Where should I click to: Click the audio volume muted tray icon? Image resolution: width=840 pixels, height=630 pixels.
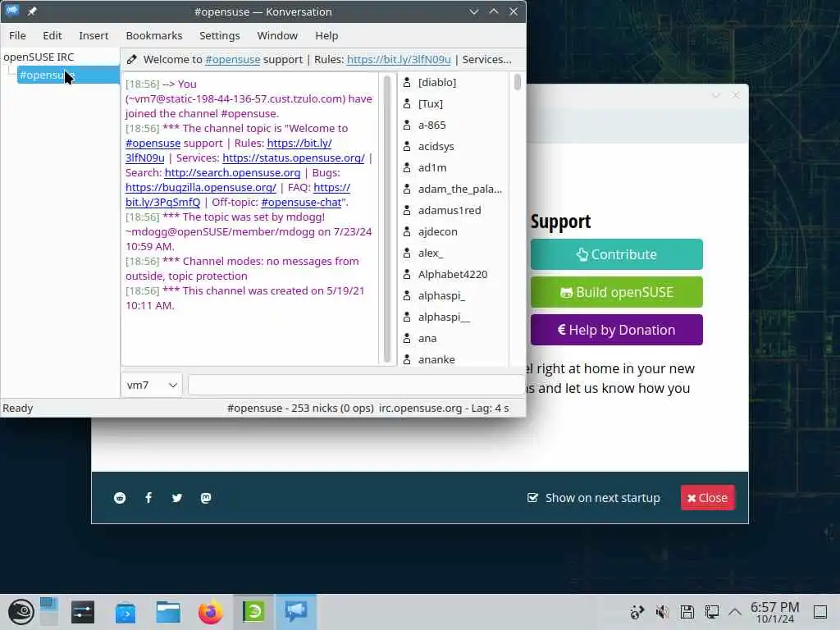[663, 612]
